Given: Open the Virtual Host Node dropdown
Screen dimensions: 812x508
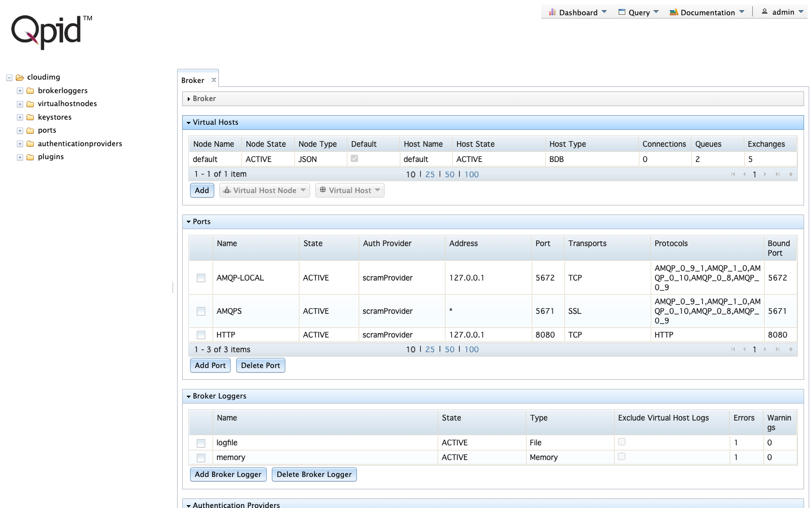Looking at the screenshot, I should point(264,190).
